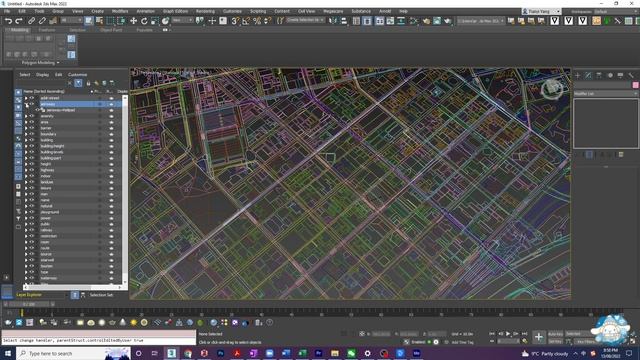Expand the building:levels layer arrow
The width and height of the screenshot is (640, 360).
26,152
